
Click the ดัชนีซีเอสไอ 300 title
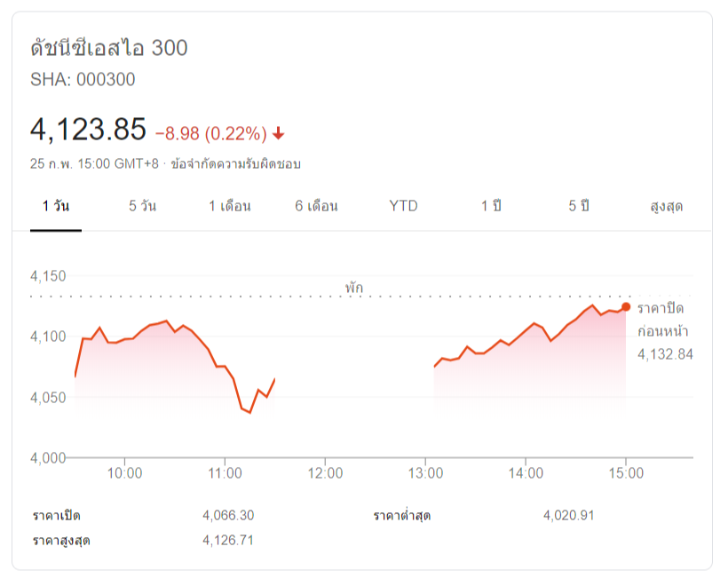(109, 48)
